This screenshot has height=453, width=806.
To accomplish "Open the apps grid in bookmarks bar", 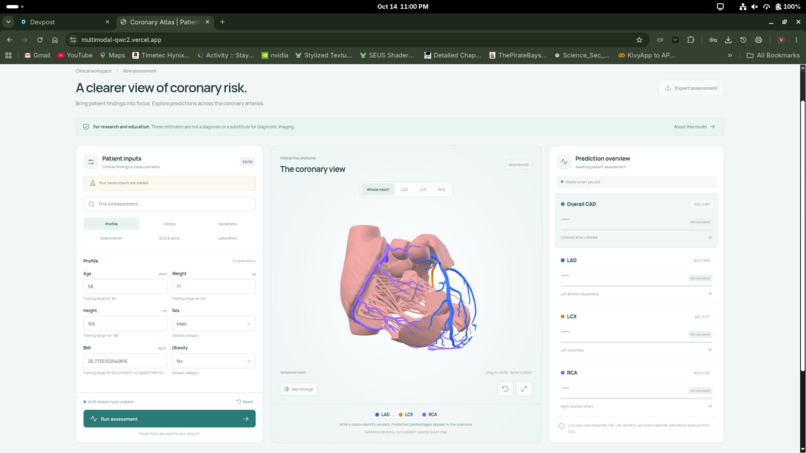I will click(8, 55).
